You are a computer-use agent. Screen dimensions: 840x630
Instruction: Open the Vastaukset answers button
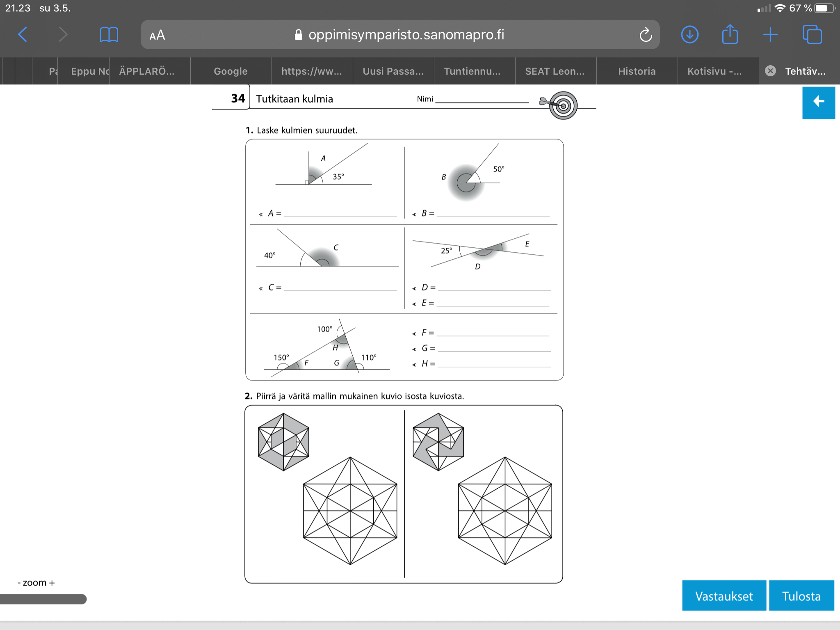pos(724,596)
